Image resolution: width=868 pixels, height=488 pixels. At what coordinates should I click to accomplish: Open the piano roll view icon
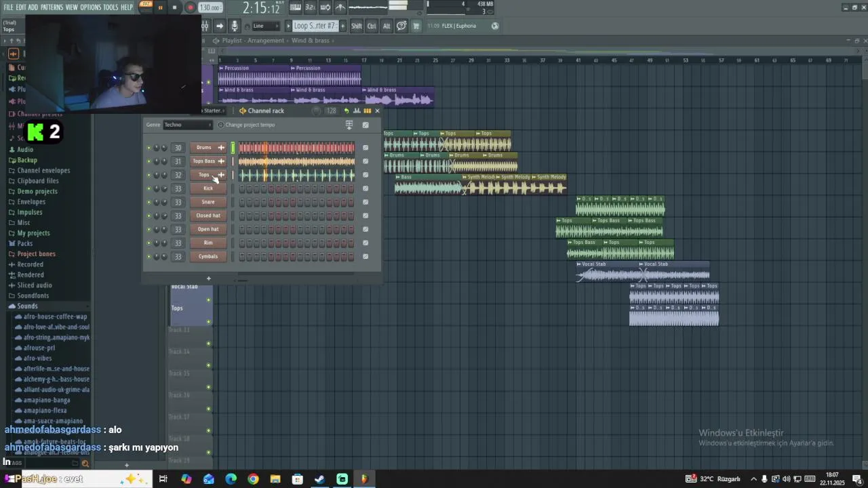coord(294,7)
